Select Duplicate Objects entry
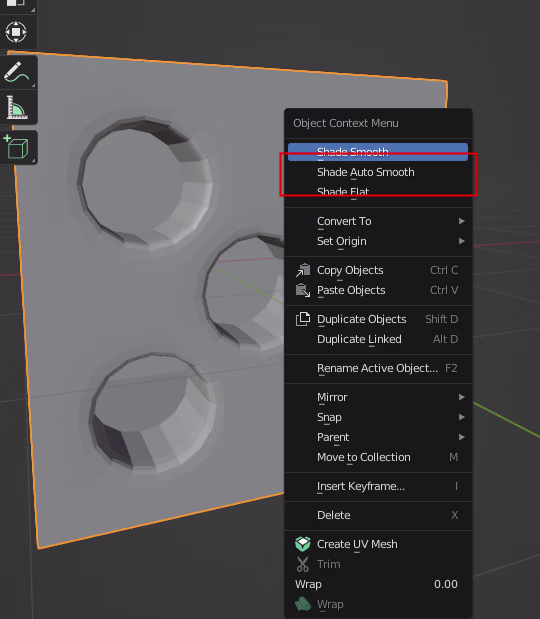The width and height of the screenshot is (540, 619). tap(378, 319)
